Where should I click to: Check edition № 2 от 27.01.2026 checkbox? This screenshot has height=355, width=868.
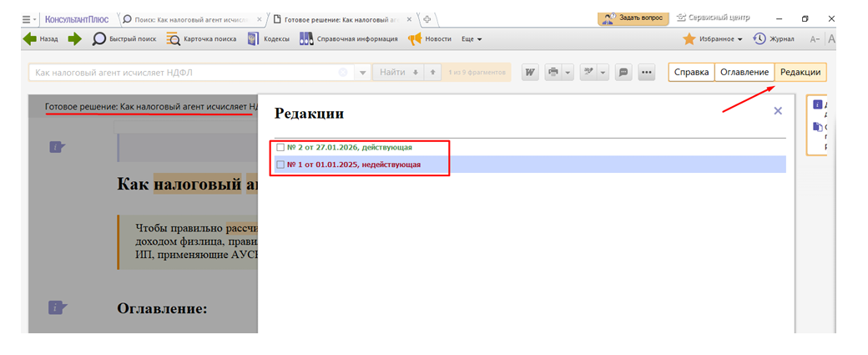click(280, 148)
